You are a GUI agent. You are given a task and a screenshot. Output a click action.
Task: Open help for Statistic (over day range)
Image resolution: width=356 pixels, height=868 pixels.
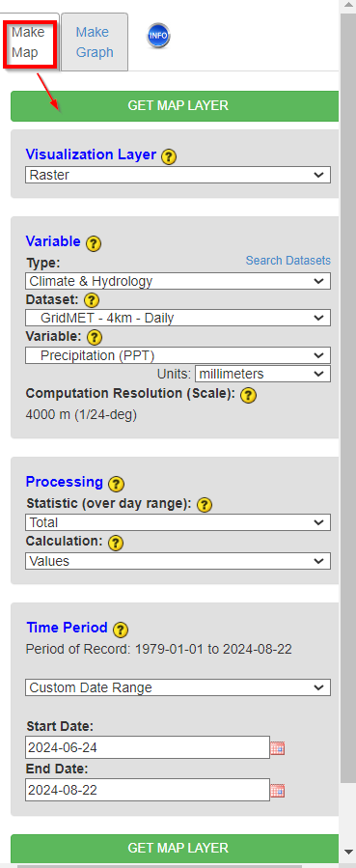[x=205, y=505]
